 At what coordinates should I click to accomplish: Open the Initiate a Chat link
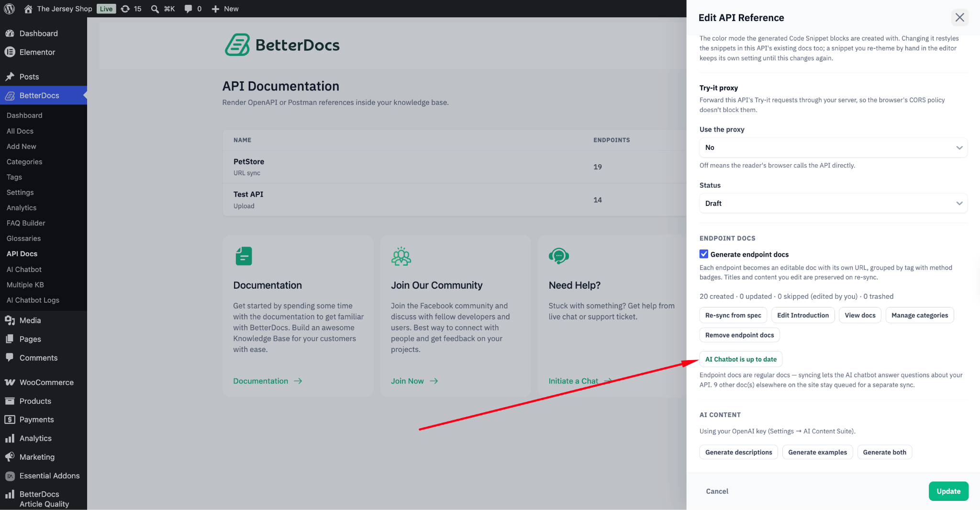coord(580,381)
